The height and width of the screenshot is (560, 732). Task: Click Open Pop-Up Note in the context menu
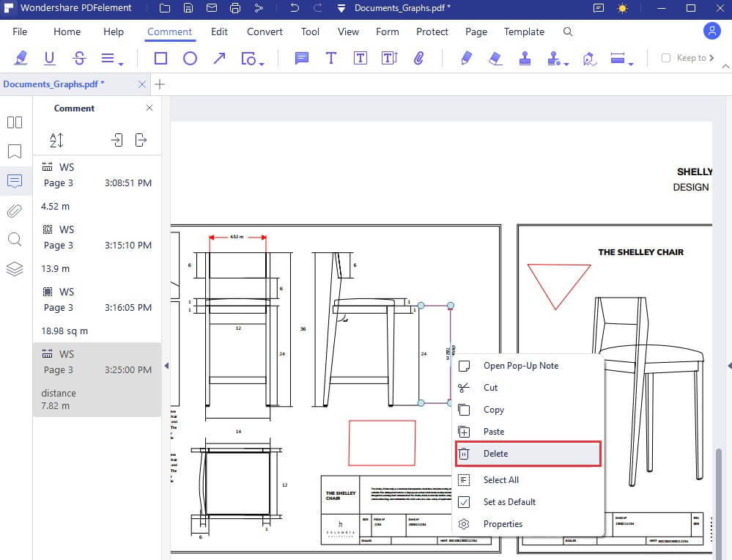tap(522, 365)
